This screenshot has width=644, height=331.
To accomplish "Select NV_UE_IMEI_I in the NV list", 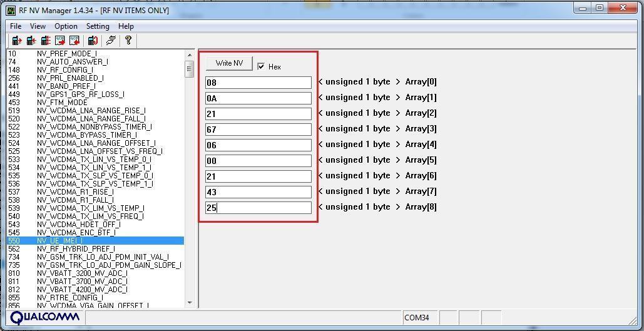I will point(59,241).
